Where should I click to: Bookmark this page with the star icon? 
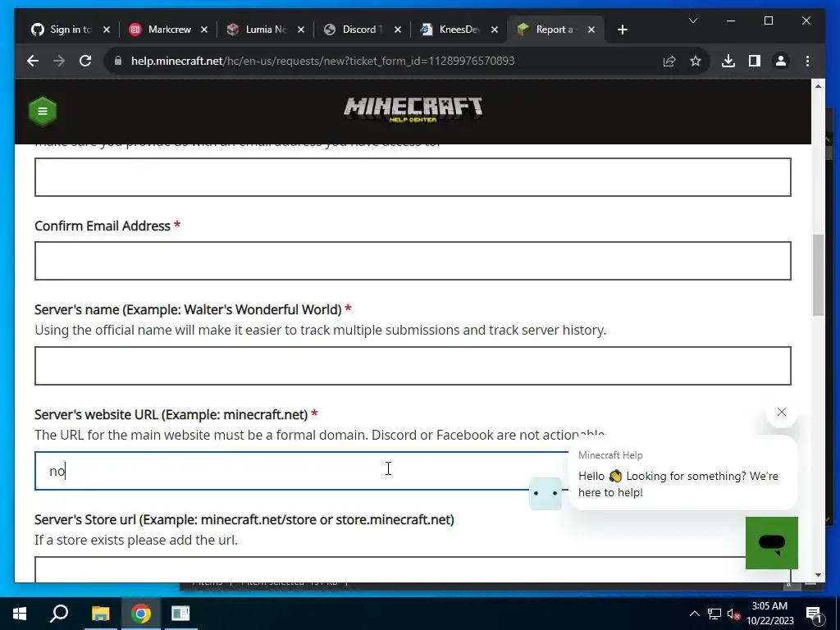pos(696,61)
